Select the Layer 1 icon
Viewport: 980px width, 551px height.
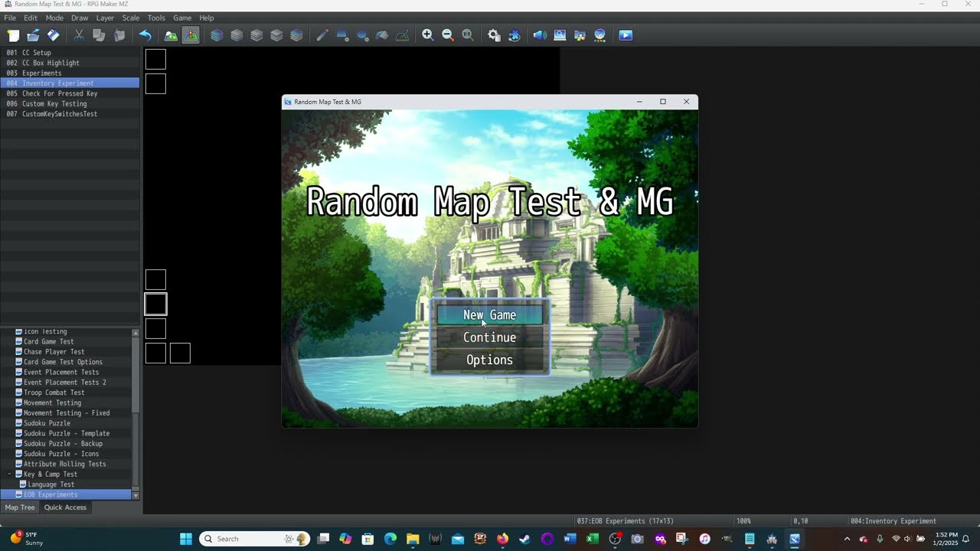click(237, 35)
